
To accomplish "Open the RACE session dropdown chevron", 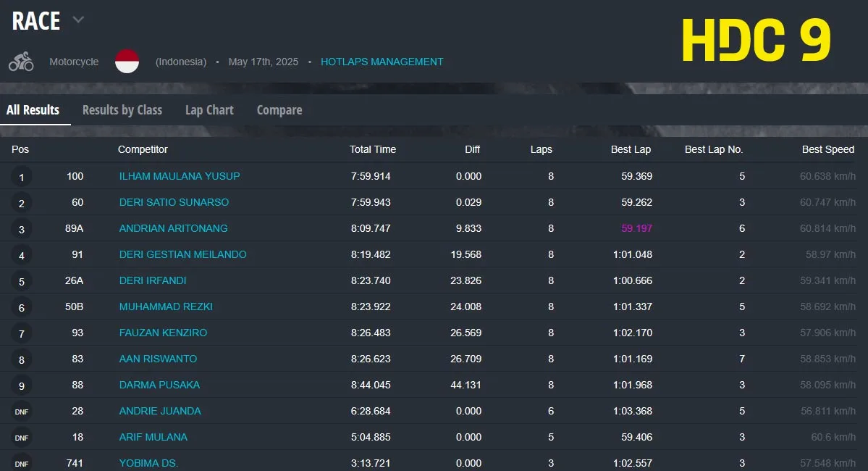I will 79,20.
